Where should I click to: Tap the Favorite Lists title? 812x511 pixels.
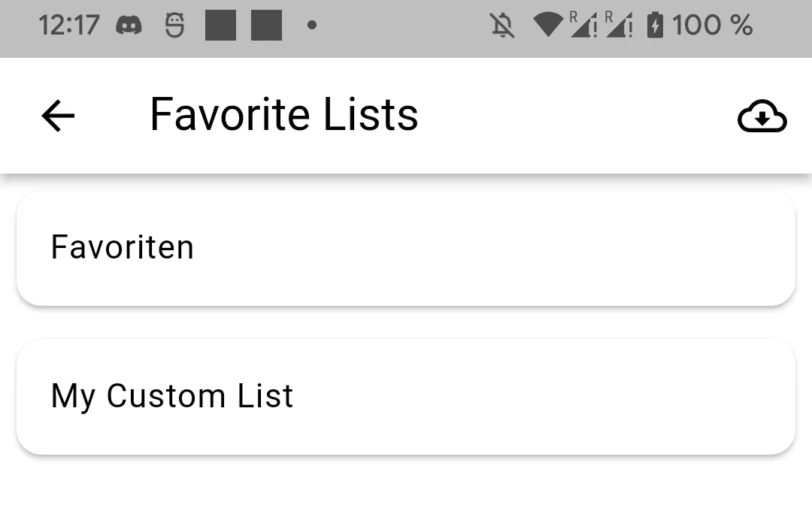[284, 115]
